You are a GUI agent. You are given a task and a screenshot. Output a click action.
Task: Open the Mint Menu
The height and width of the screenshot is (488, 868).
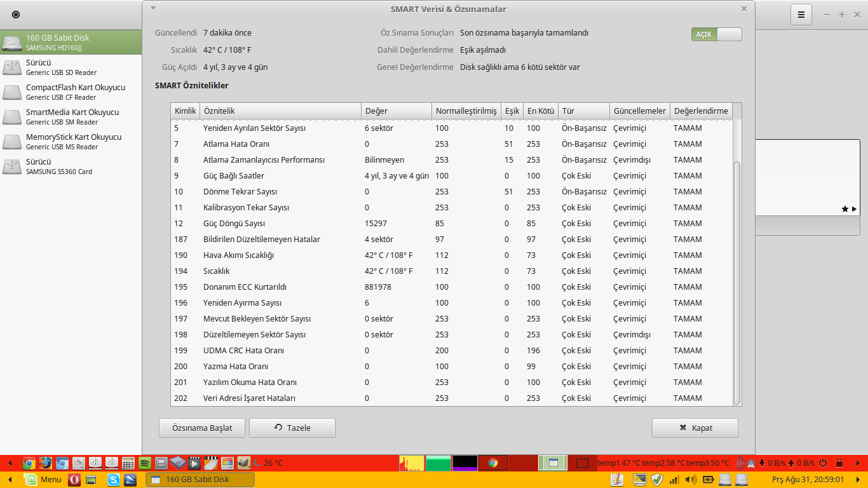point(43,480)
